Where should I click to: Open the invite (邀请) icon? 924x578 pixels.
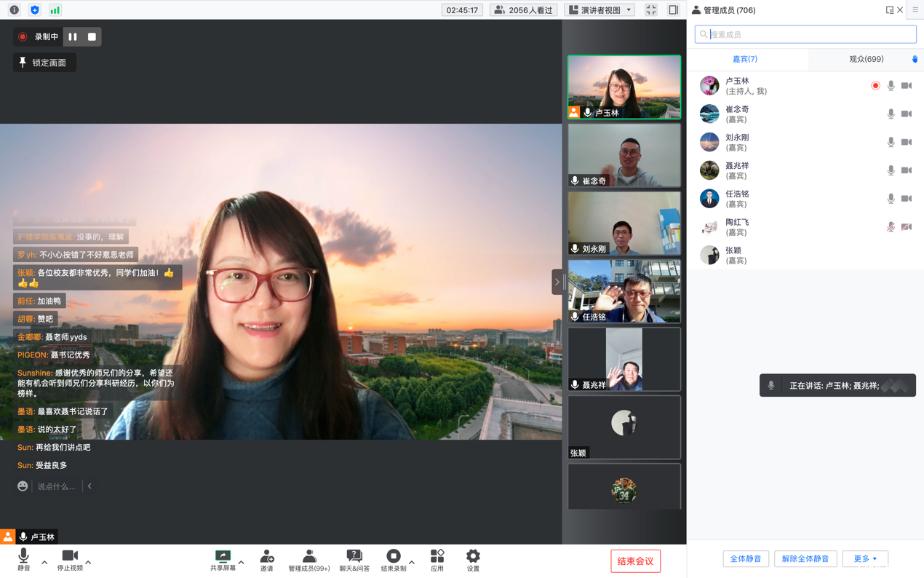coord(267,560)
